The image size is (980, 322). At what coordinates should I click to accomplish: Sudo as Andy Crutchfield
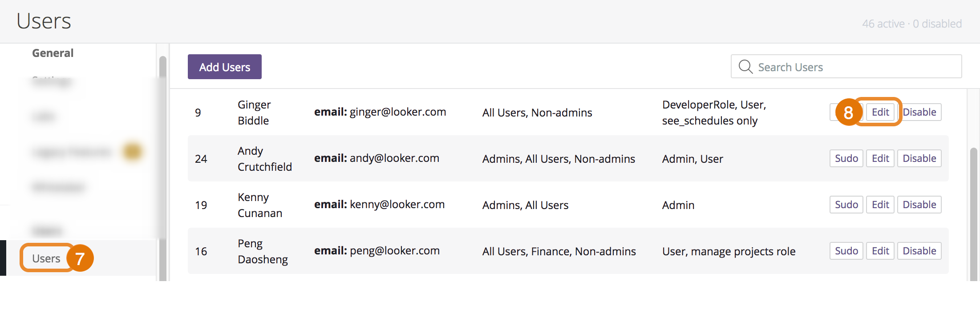846,158
